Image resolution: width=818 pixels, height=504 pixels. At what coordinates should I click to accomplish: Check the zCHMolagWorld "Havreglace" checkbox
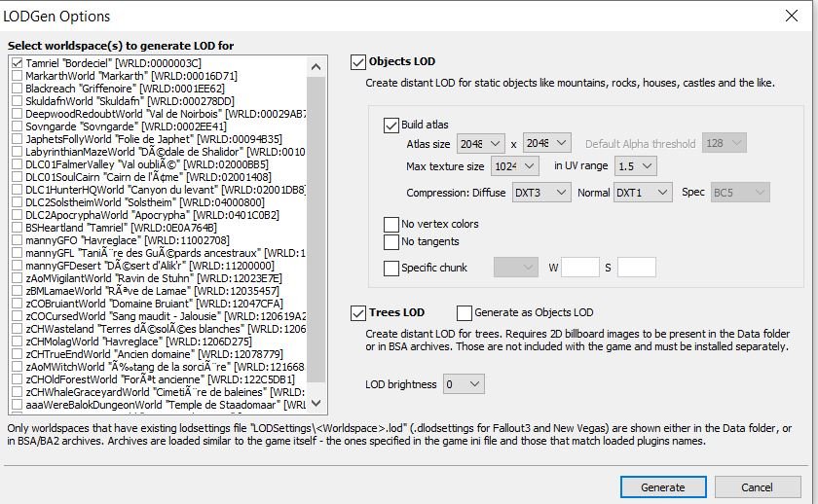click(17, 342)
